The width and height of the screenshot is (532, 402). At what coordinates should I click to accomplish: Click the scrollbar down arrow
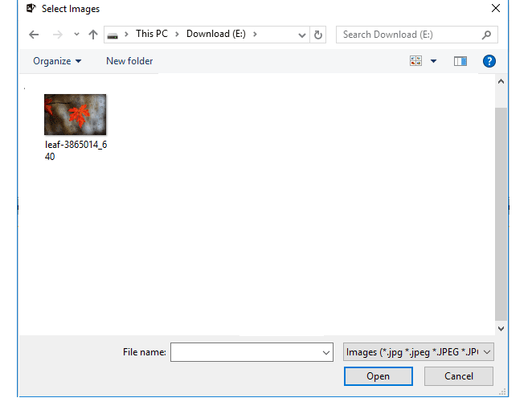point(501,328)
